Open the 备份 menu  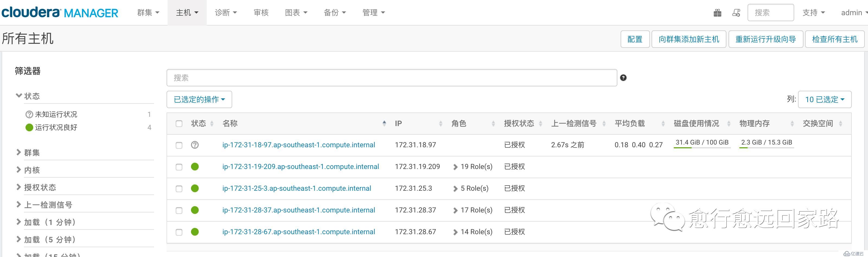(x=335, y=12)
